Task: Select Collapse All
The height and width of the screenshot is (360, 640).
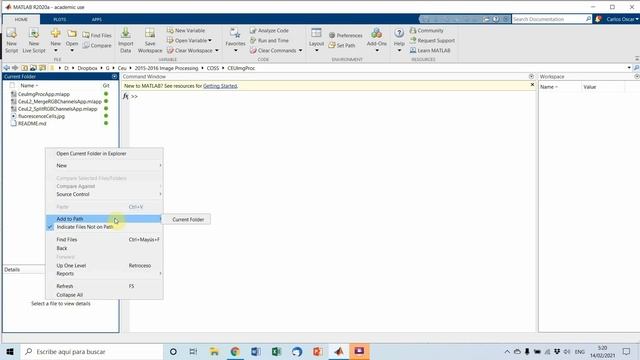Action: (x=104, y=295)
